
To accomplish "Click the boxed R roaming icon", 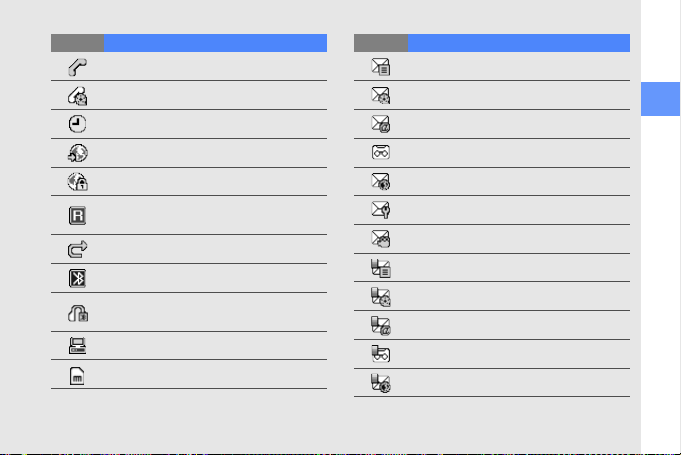I will [x=77, y=216].
